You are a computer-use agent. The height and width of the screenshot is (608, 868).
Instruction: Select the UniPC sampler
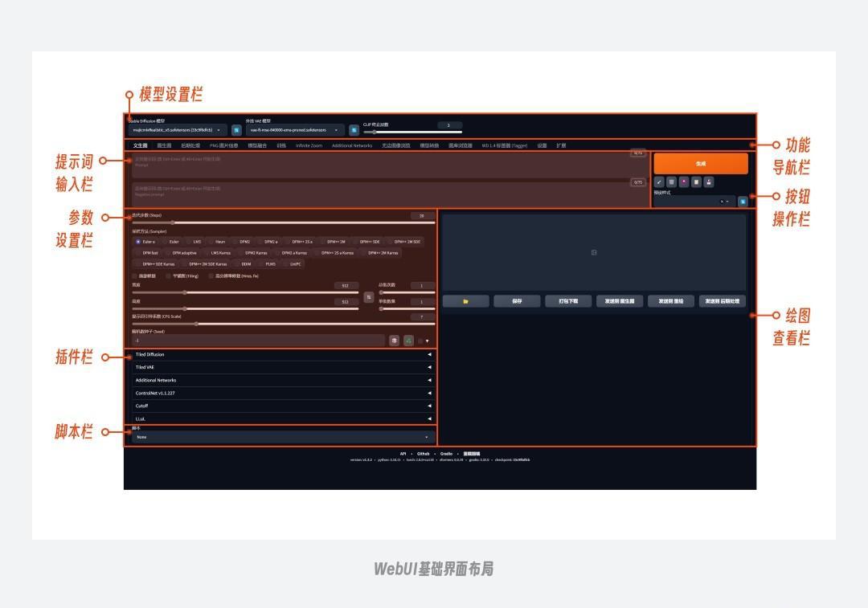point(293,264)
